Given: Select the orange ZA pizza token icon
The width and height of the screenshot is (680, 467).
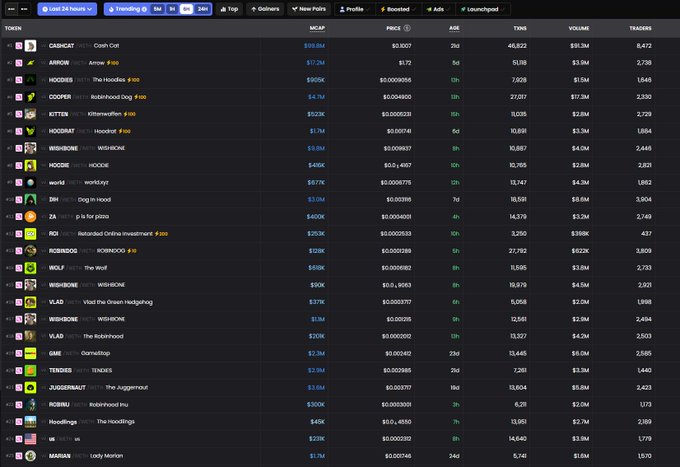Looking at the screenshot, I should coord(30,216).
